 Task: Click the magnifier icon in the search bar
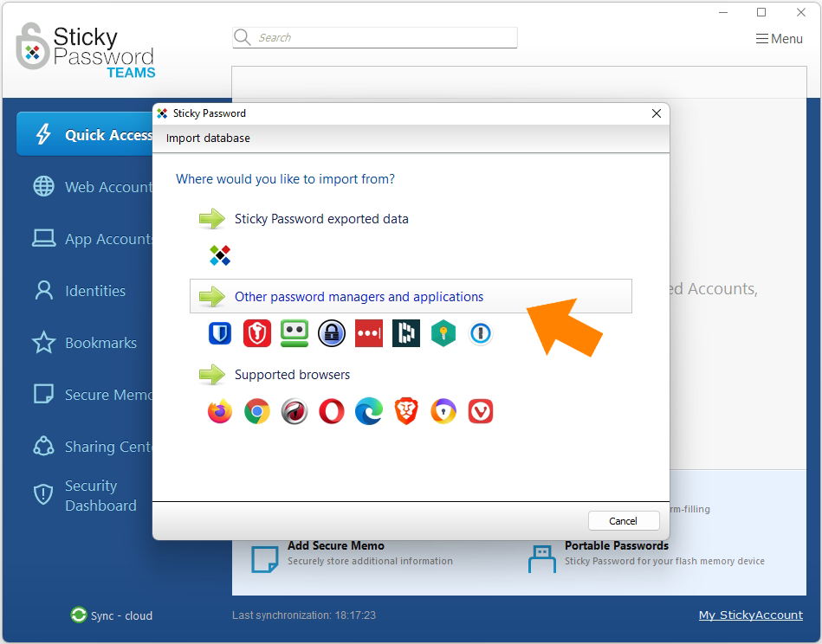pos(243,38)
